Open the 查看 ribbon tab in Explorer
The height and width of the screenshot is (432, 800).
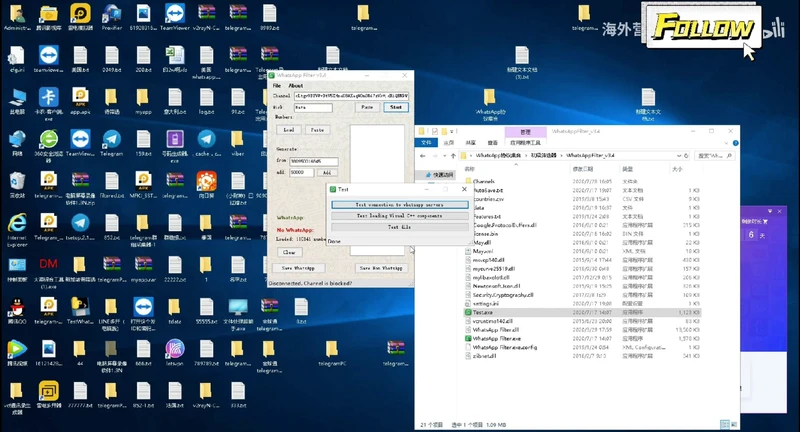coord(492,143)
